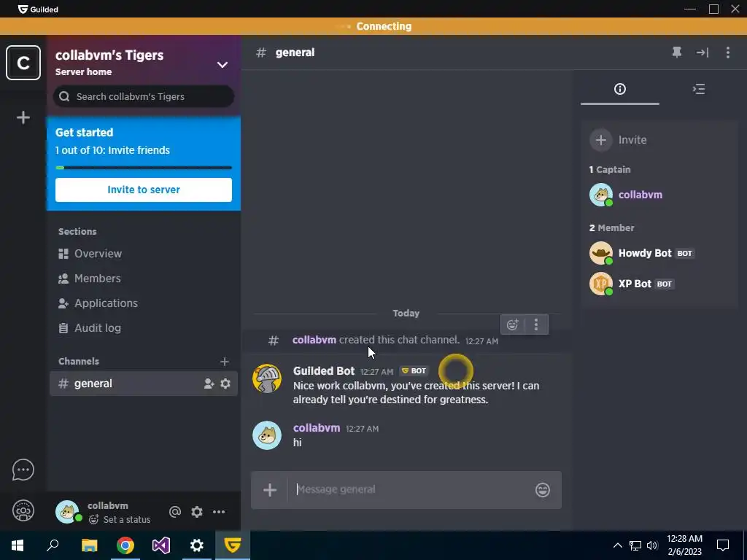Show hidden system tray icons
The image size is (747, 560).
[x=617, y=545]
